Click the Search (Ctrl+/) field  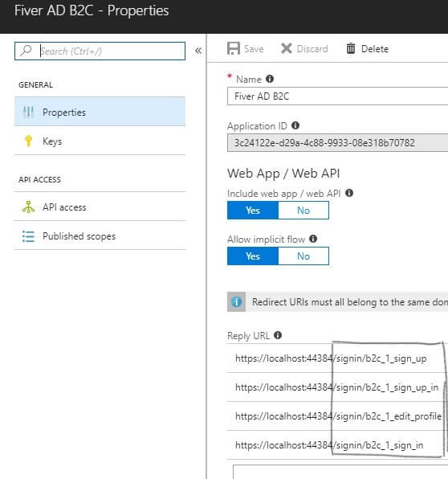coord(100,51)
